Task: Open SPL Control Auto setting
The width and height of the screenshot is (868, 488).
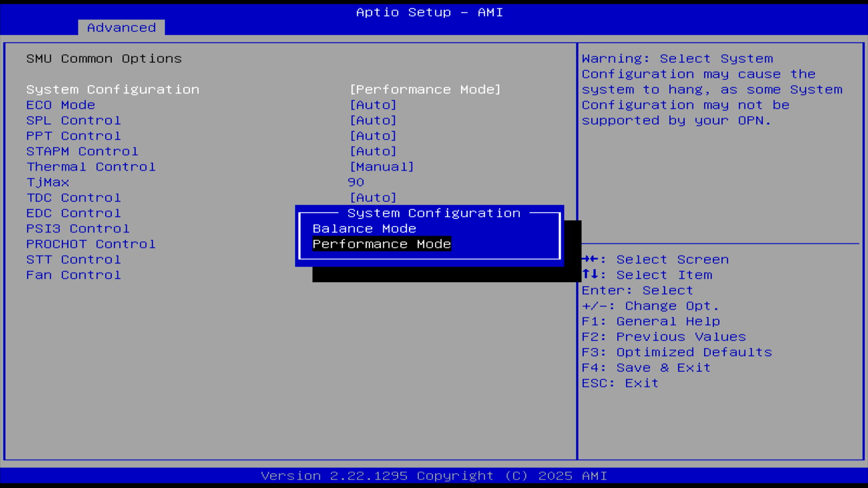Action: (373, 121)
